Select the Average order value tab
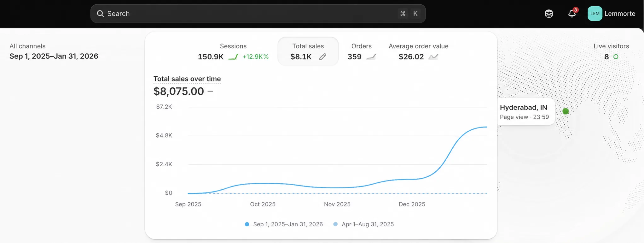The height and width of the screenshot is (243, 644). pyautogui.click(x=418, y=51)
